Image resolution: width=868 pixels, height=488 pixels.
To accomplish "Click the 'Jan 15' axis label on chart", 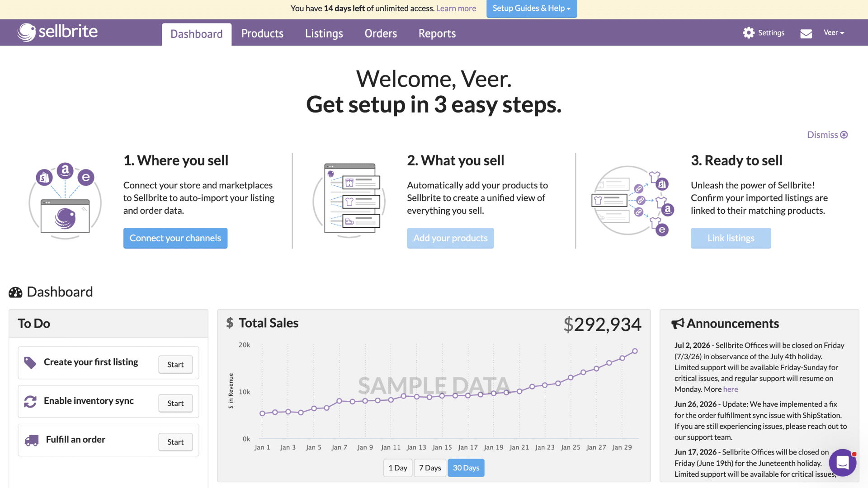I will click(x=442, y=447).
